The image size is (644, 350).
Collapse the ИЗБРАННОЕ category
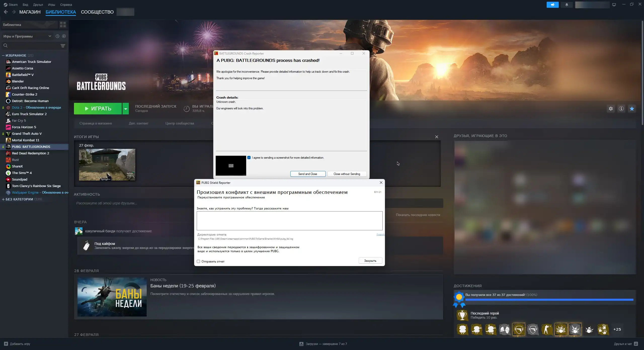(3, 55)
